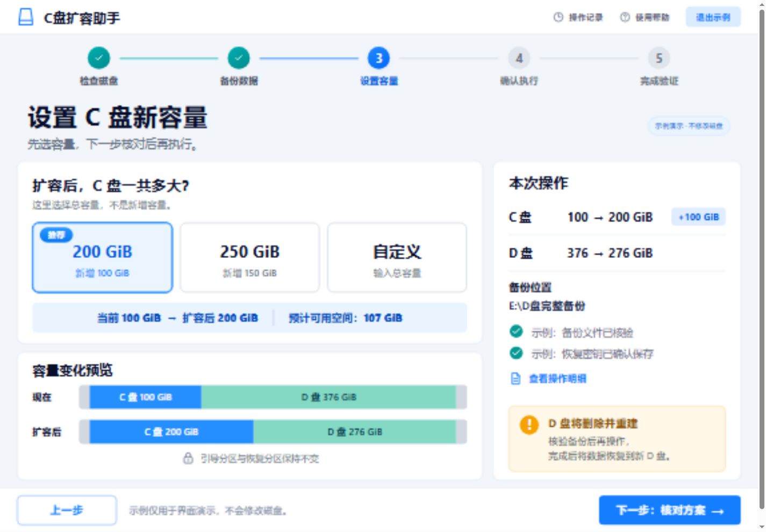Click the 376 → 276 GiB D盘 value
Screen dimensions: 766x532
click(610, 253)
